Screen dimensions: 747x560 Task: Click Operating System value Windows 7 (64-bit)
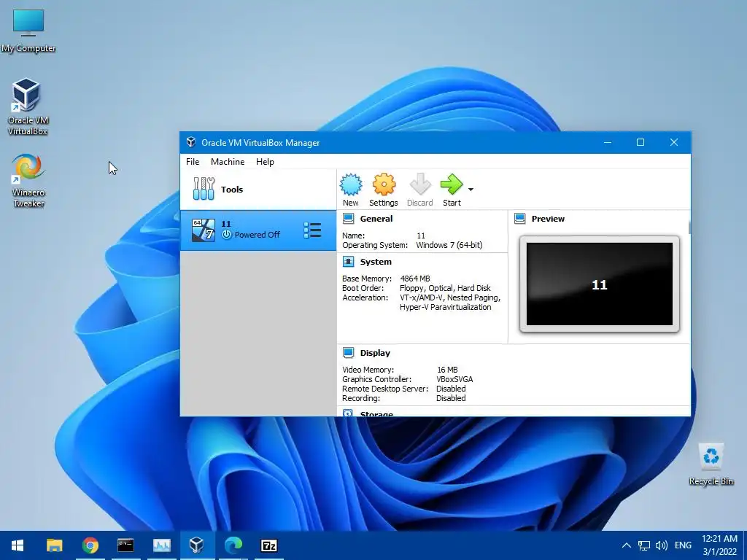coord(449,245)
